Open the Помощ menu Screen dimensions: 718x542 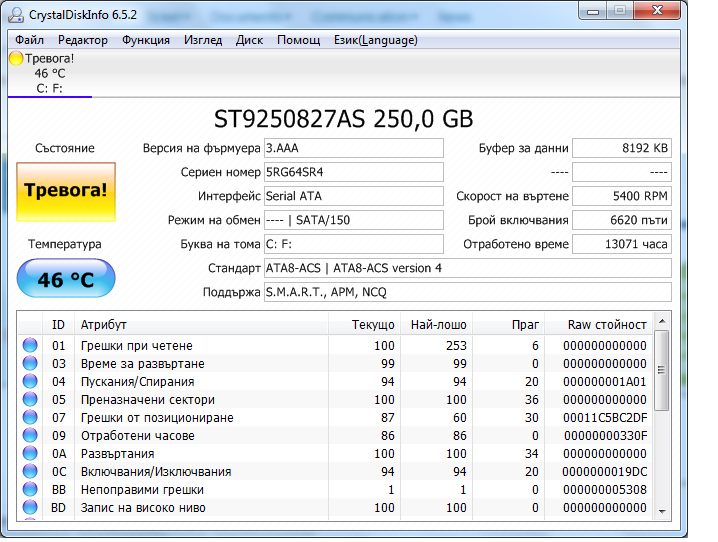click(x=299, y=40)
